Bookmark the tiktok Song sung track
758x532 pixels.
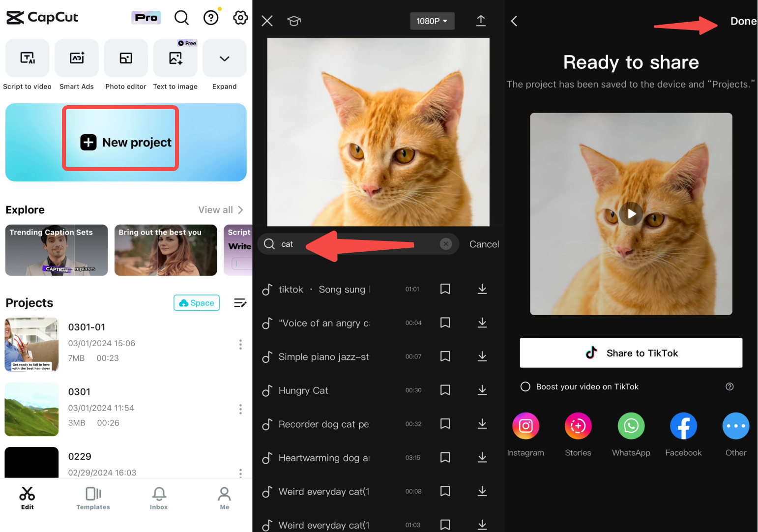pos(445,289)
